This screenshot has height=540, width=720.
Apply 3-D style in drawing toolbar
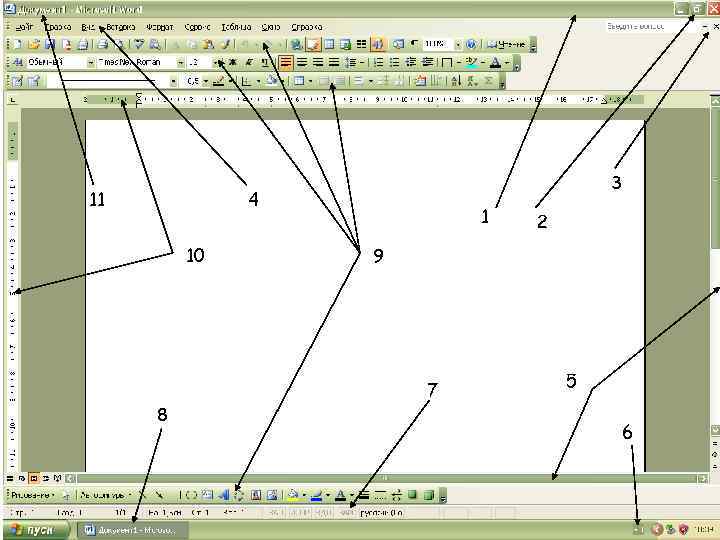pos(428,495)
